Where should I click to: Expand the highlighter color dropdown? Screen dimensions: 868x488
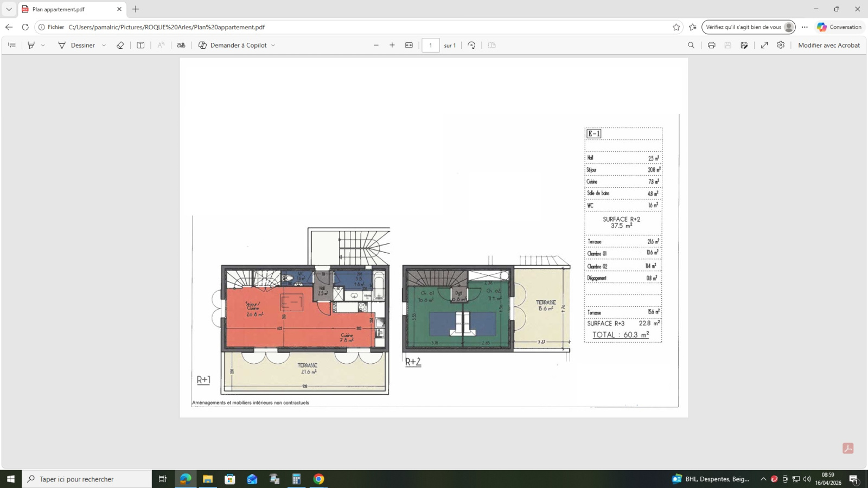42,45
